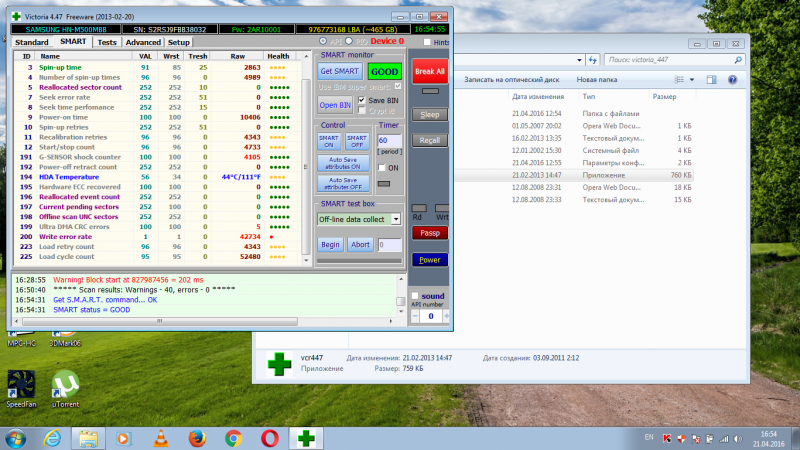800x450 pixels.
Task: Open the SpeedFan desktop shortcut
Action: click(x=21, y=385)
